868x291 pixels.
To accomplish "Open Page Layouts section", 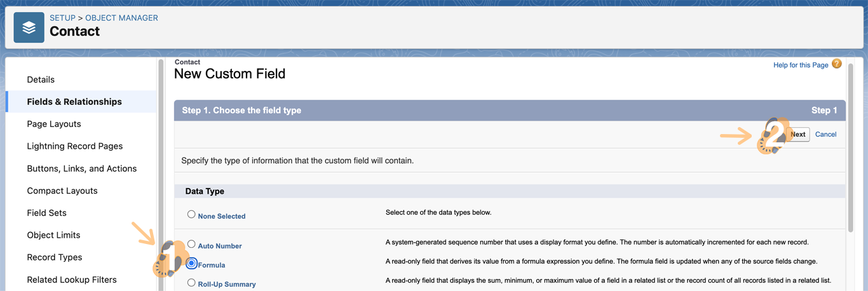I will (x=54, y=124).
